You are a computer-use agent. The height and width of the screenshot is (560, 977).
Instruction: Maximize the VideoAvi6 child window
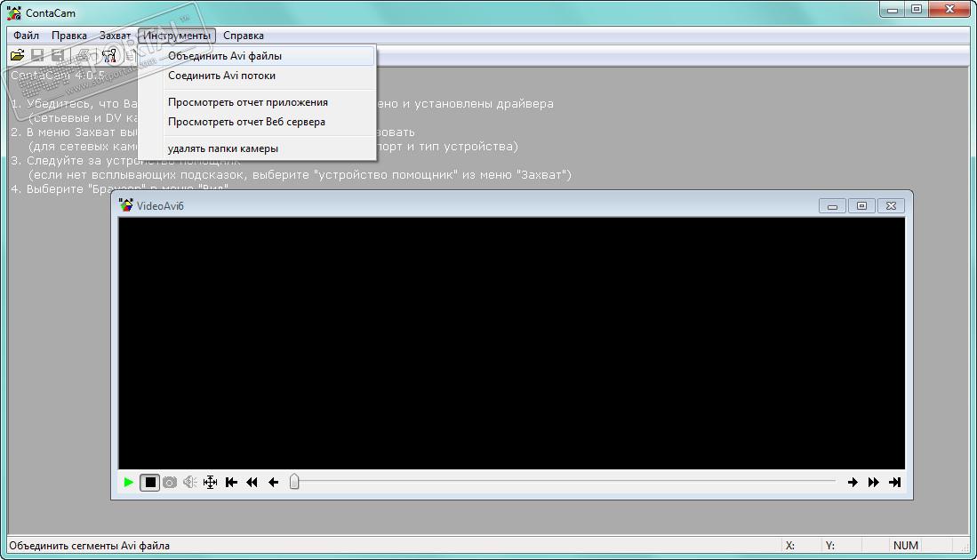click(861, 205)
